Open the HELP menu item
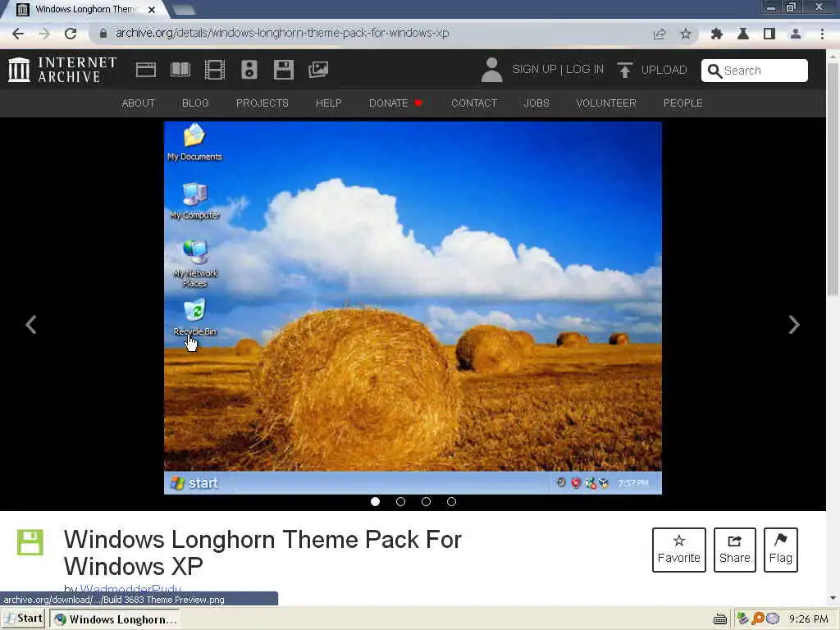840x630 pixels. 328,103
